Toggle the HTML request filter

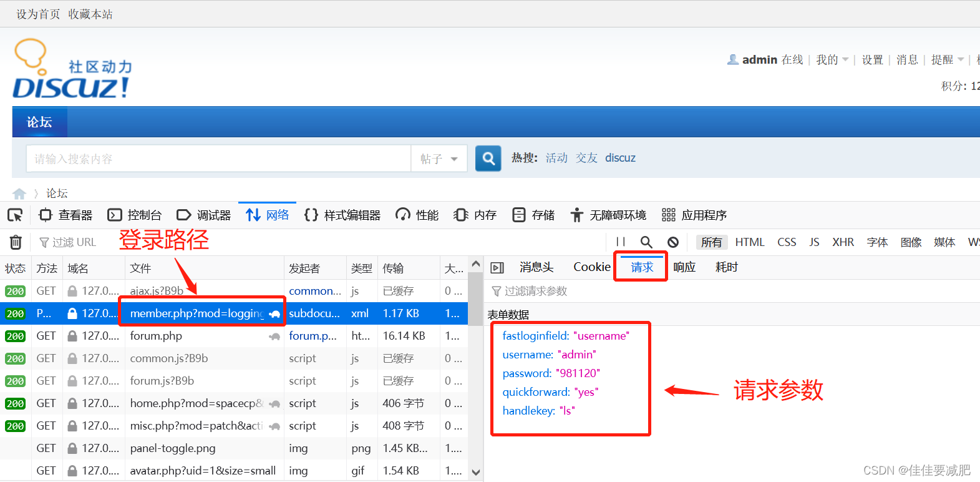pyautogui.click(x=750, y=242)
